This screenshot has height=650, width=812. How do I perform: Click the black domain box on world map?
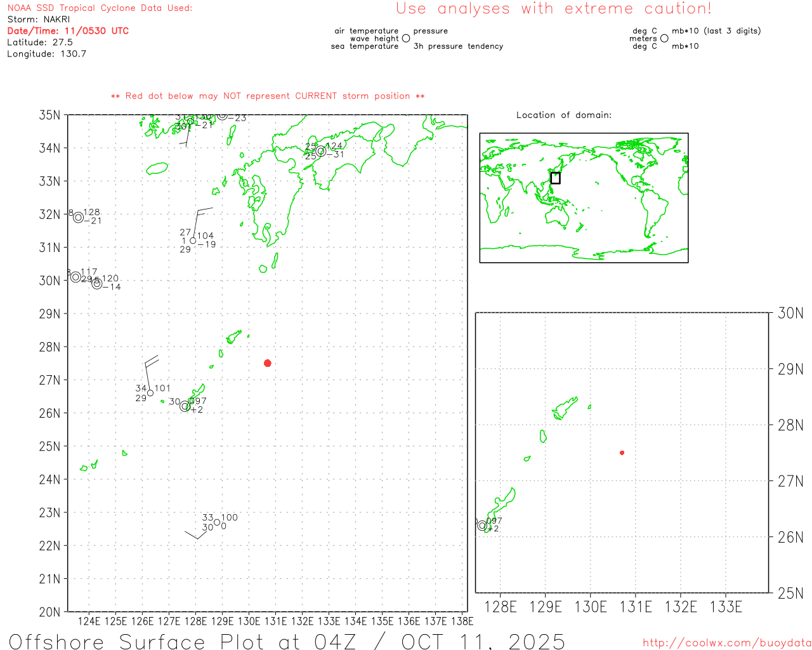(555, 178)
